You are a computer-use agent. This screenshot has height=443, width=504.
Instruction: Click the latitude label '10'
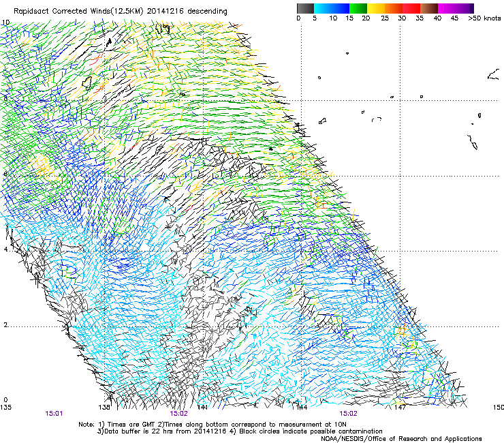[6, 22]
